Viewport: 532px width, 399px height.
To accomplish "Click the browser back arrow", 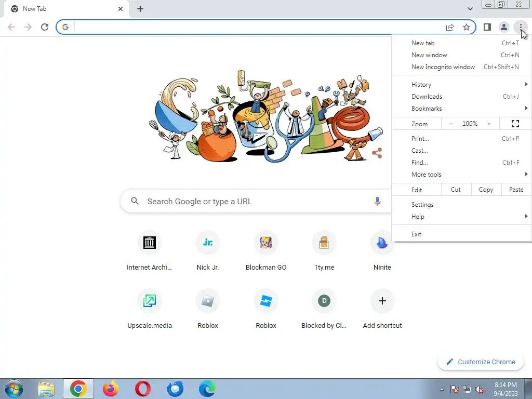I will coord(11,27).
